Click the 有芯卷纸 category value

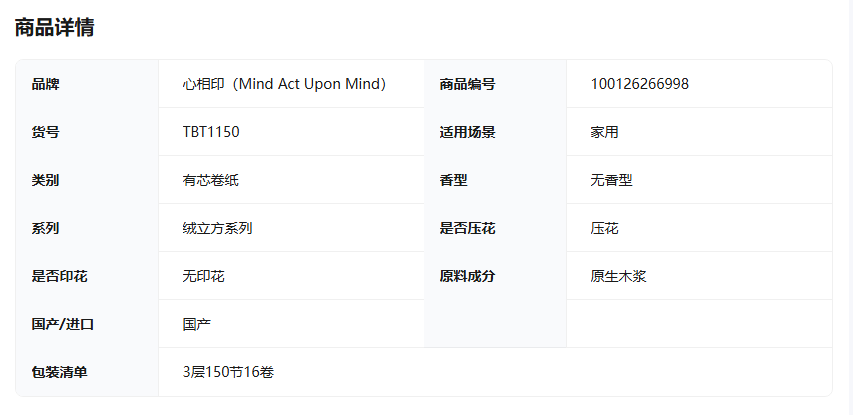[x=210, y=180]
